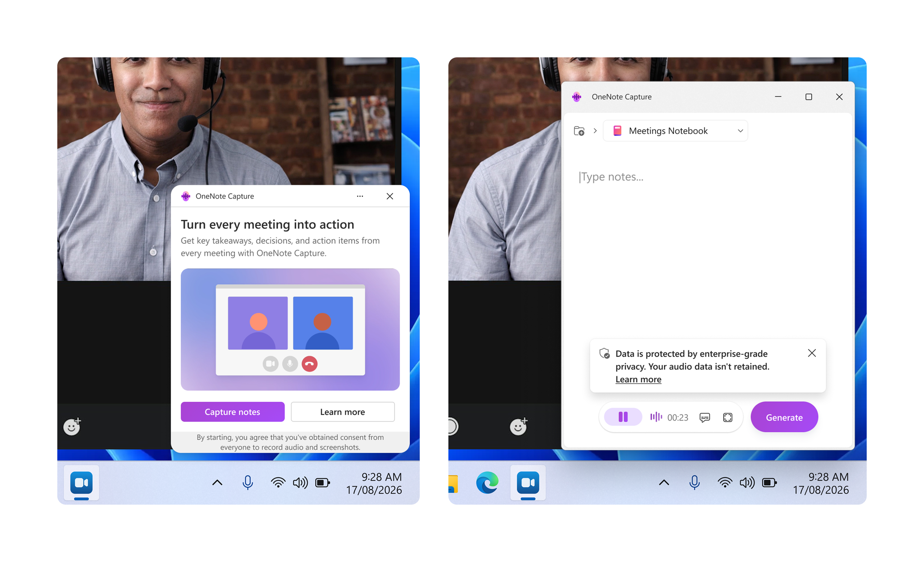Dismiss the enterprise-grade privacy notice
This screenshot has width=924, height=562.
(x=812, y=353)
